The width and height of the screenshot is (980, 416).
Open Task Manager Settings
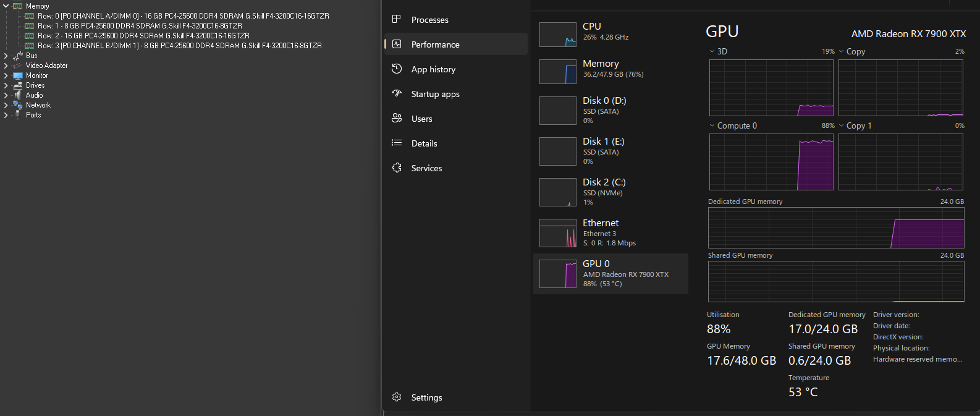point(456,397)
